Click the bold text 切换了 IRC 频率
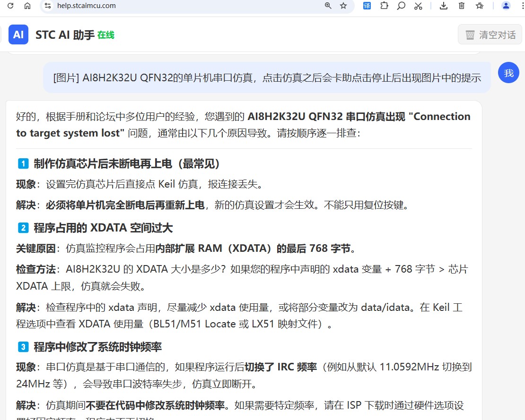This screenshot has height=420, width=525. click(x=280, y=367)
